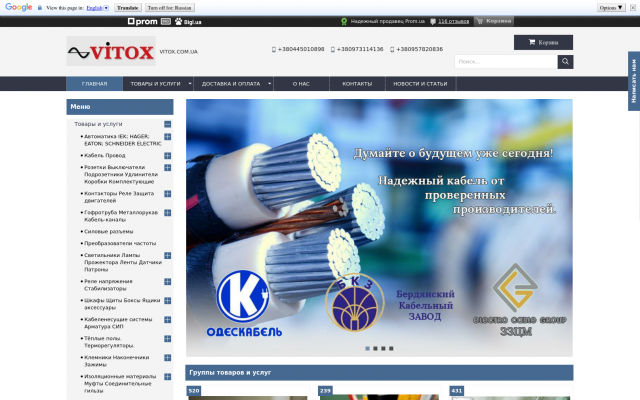This screenshot has height=400, width=640.
Task: Select second banner slide dot
Action: click(x=375, y=348)
